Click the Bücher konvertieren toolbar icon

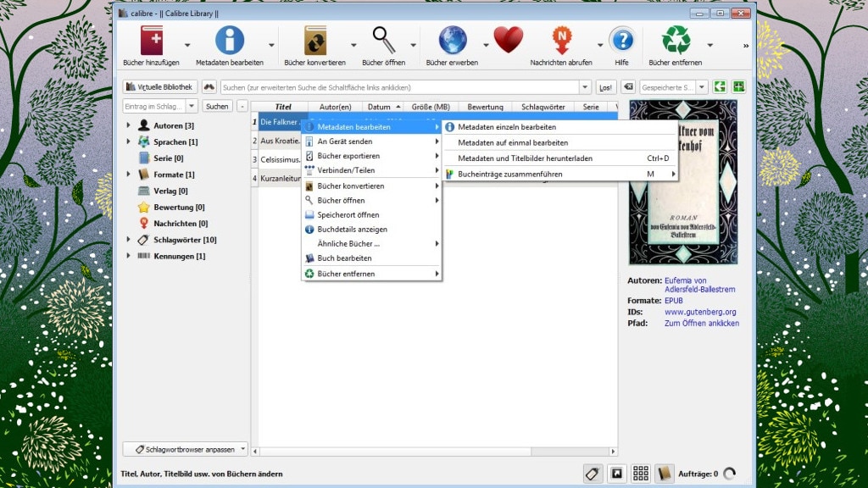click(x=315, y=41)
